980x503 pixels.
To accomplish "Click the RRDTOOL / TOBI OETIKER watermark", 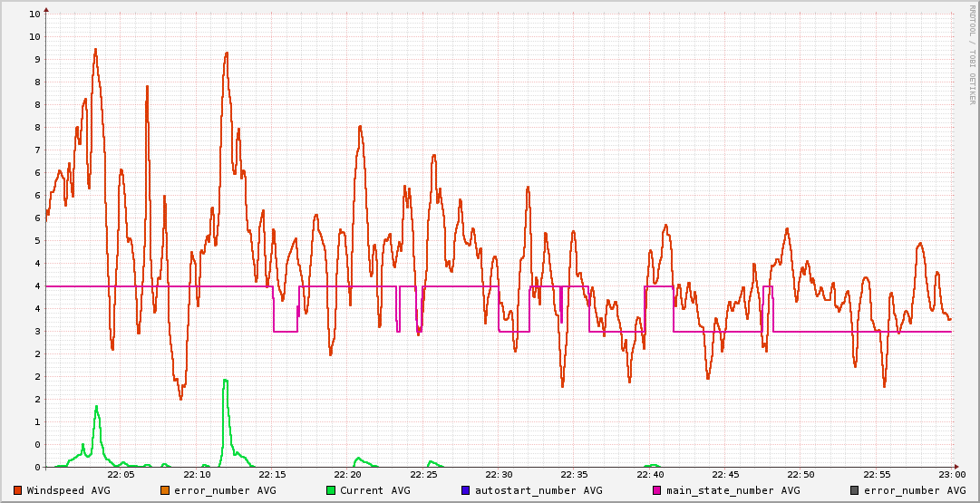I will point(972,54).
